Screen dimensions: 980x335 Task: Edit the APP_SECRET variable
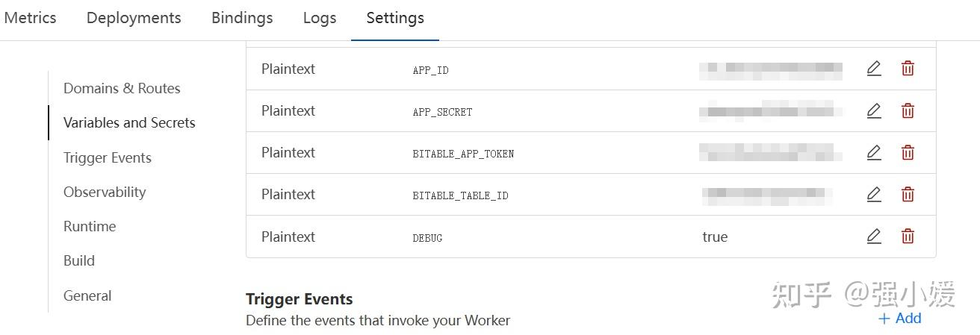click(x=874, y=111)
